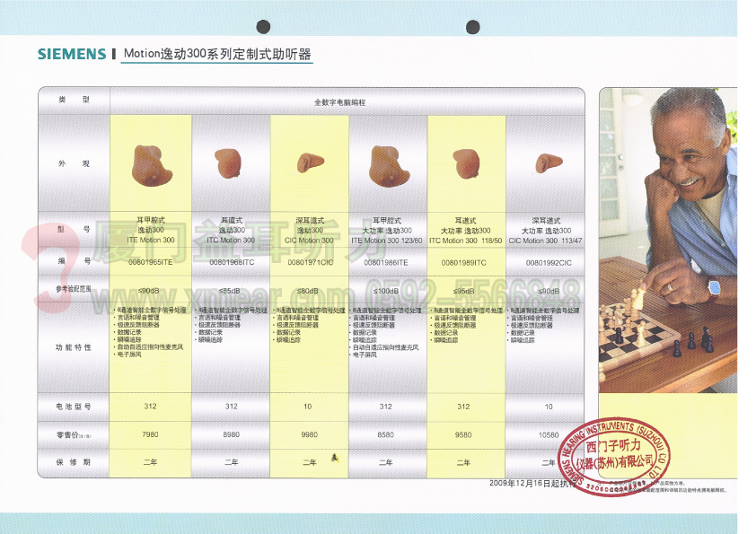Viewport: 756px width, 534px height.
Task: Select the '电池型号' row label
Action: [74, 407]
